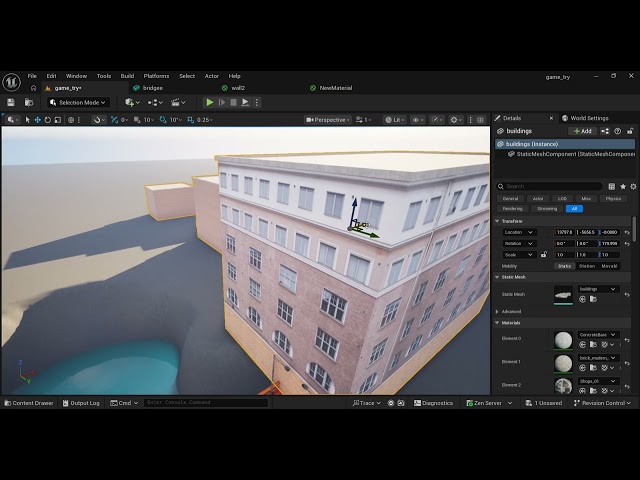This screenshot has width=640, height=480.
Task: Toggle the property matrix table icon
Action: click(611, 186)
